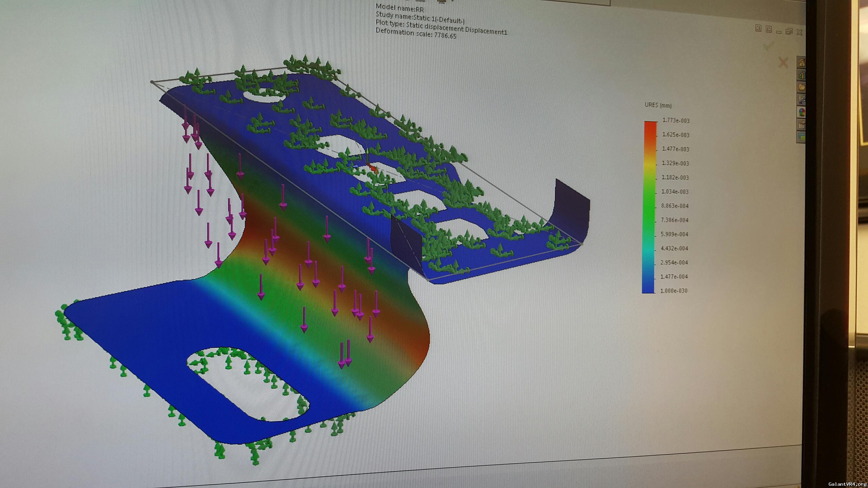Select the URES (mm) legend title
The image size is (868, 488).
(x=658, y=105)
